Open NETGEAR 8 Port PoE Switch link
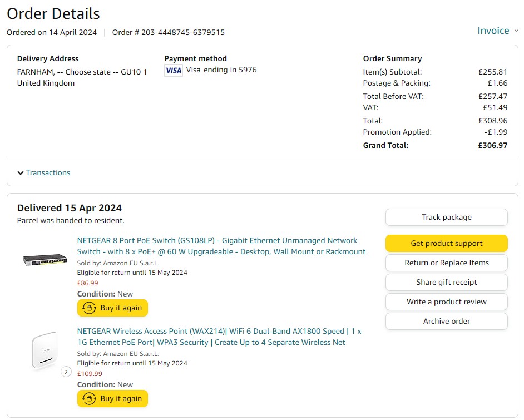Screen dimensions: 524x420 click(x=221, y=246)
